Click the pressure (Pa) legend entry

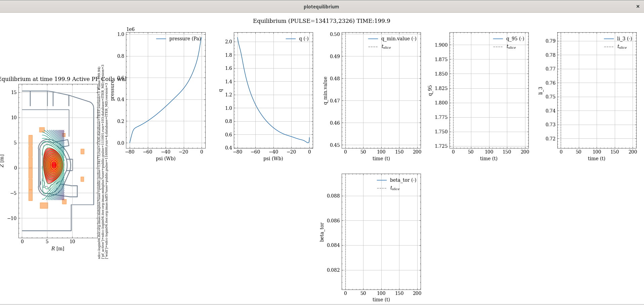[x=179, y=39]
